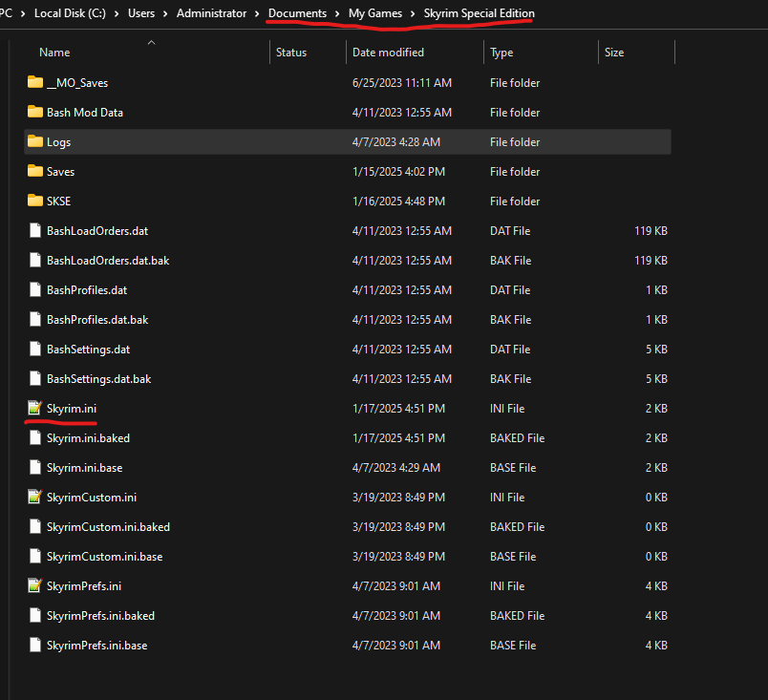Sort by Name column header
The height and width of the screenshot is (700, 768).
(54, 53)
